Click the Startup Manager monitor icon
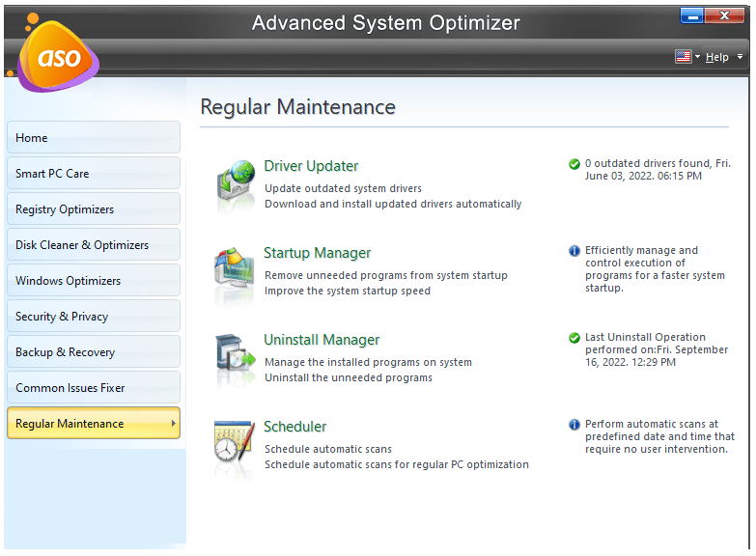756x556 pixels. [x=235, y=267]
